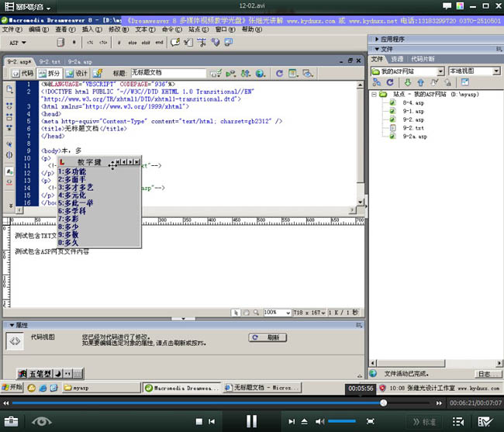Switch to the 资源 assets tab

tap(397, 59)
